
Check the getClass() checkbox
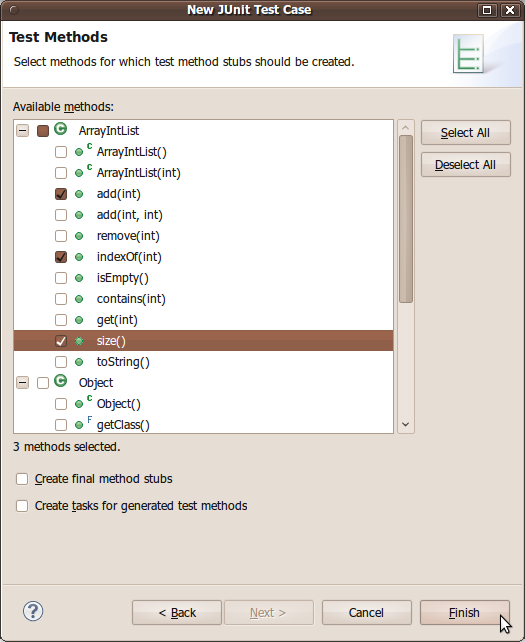[x=61, y=425]
